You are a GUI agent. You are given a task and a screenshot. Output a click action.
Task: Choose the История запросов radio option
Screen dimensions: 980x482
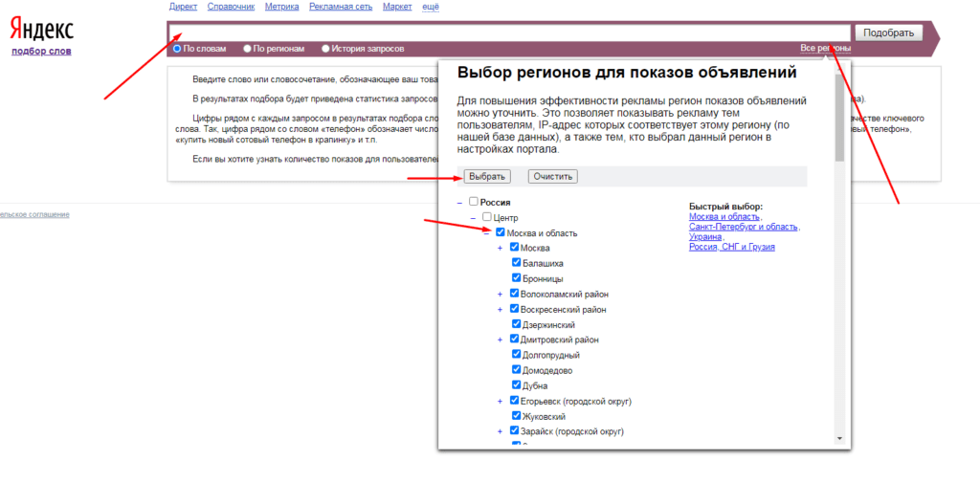[x=326, y=48]
